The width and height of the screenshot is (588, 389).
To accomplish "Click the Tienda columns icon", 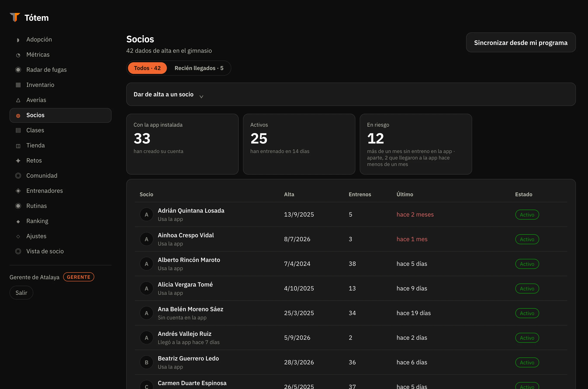I will click(18, 146).
